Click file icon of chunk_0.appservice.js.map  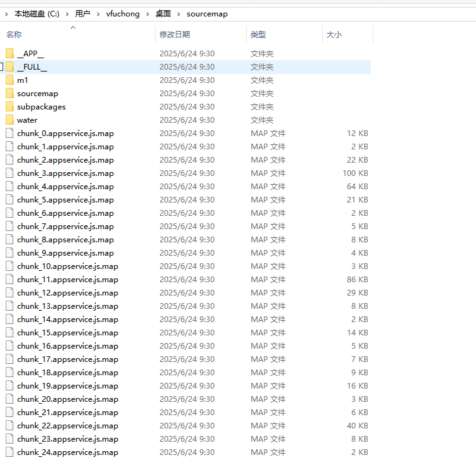[9, 134]
